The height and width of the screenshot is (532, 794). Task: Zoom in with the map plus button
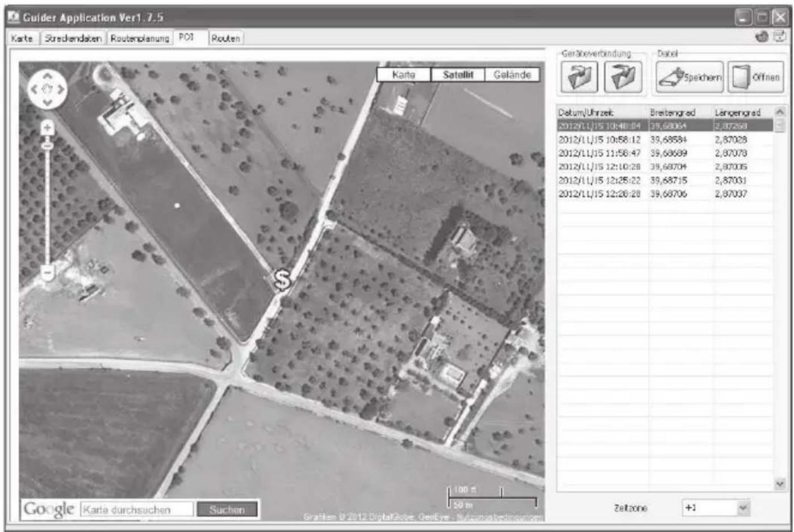48,127
